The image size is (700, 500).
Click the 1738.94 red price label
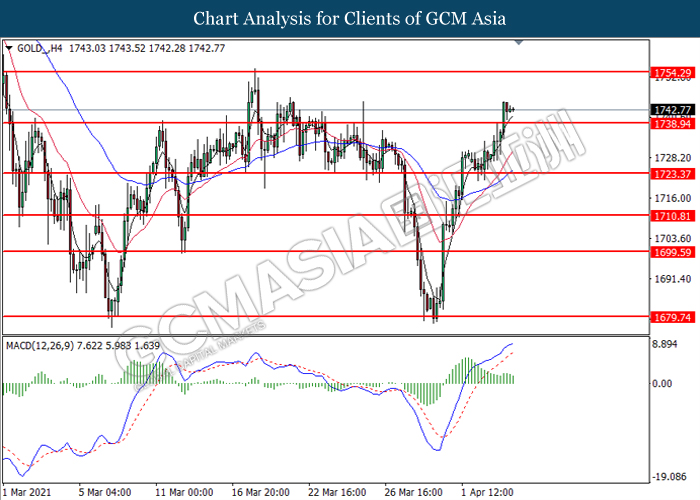(670, 123)
